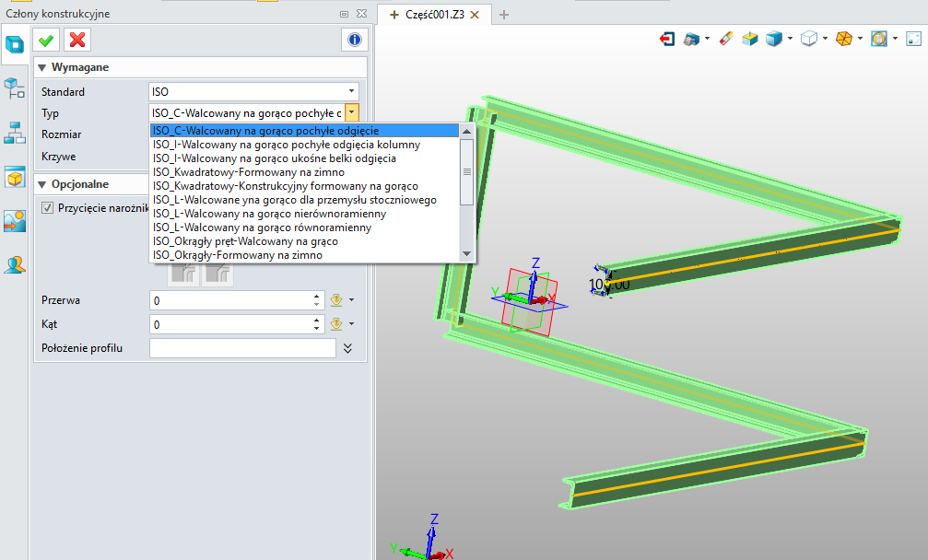Click the orange faceted mesh icon
928x560 pixels.
[843, 39]
